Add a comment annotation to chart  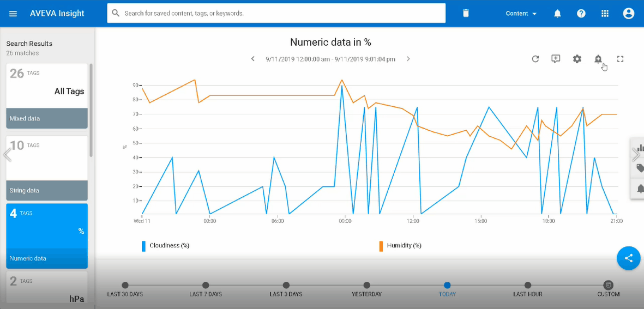[x=556, y=59]
